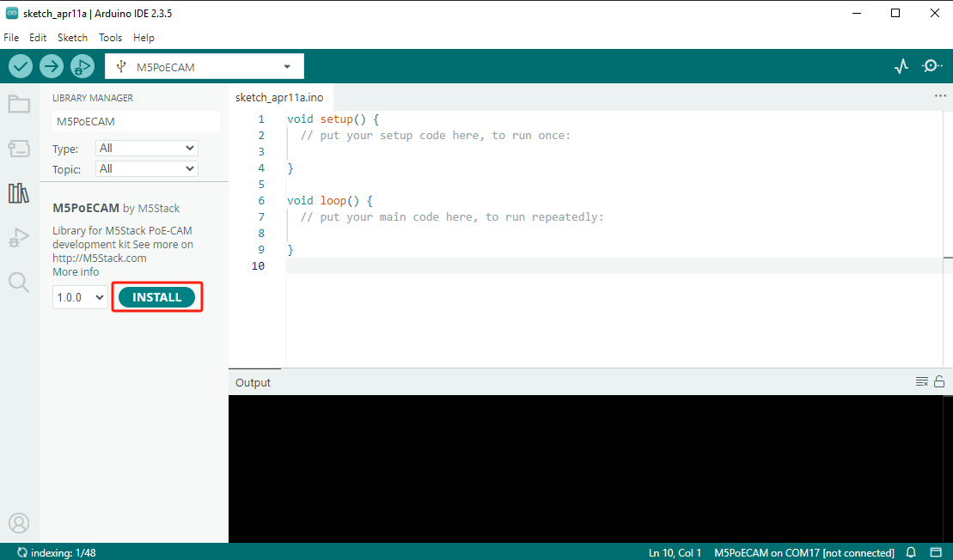The width and height of the screenshot is (953, 560).
Task: Click the setup code comment on line 2
Action: point(435,136)
